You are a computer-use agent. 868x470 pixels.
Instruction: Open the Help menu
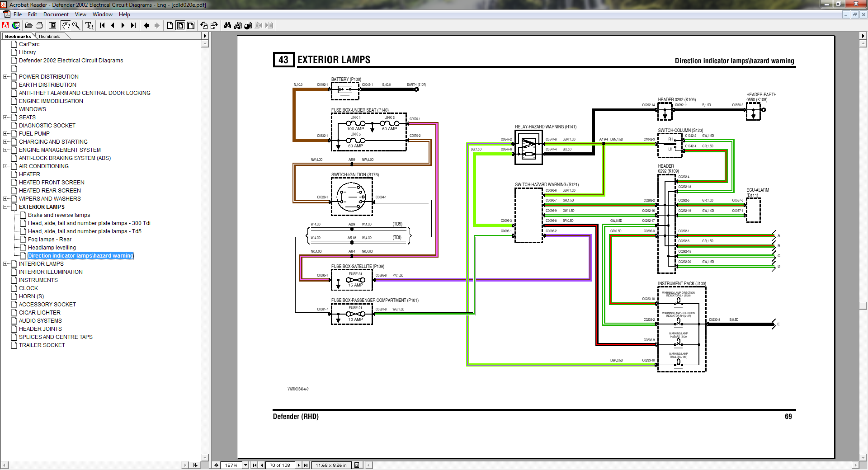[124, 14]
